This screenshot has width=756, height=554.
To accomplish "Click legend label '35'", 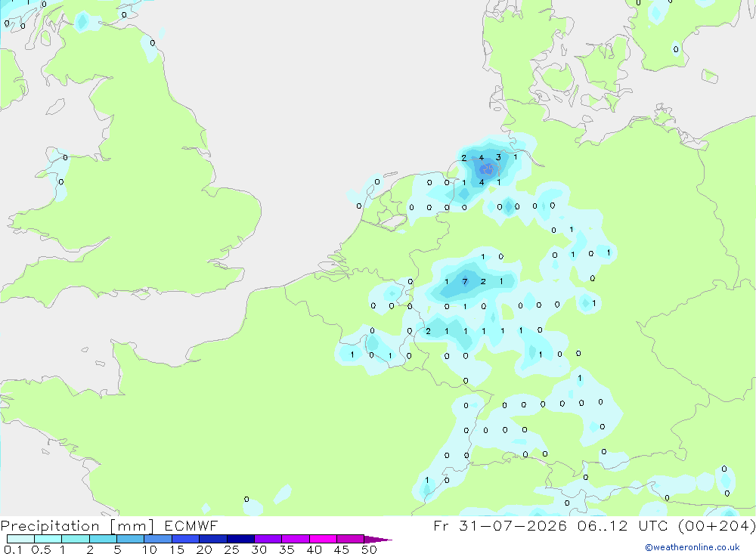I will [x=287, y=549].
